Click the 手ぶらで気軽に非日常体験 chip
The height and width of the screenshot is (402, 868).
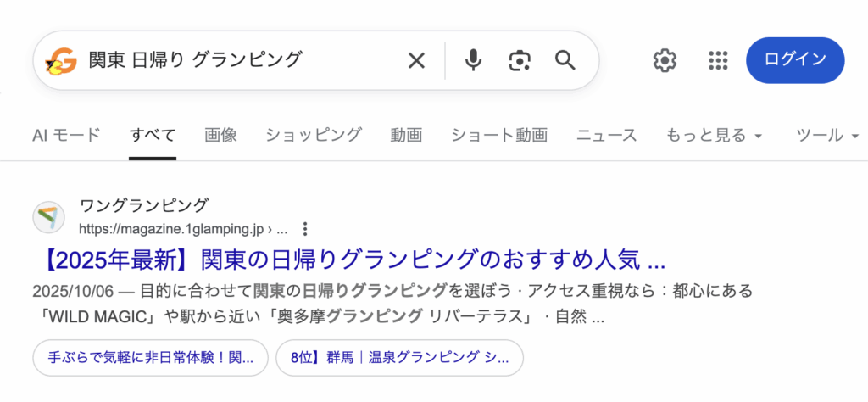pyautogui.click(x=151, y=358)
